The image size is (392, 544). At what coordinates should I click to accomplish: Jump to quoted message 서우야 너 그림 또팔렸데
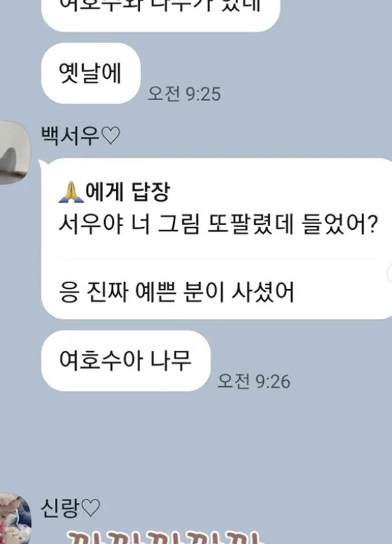pos(217,224)
